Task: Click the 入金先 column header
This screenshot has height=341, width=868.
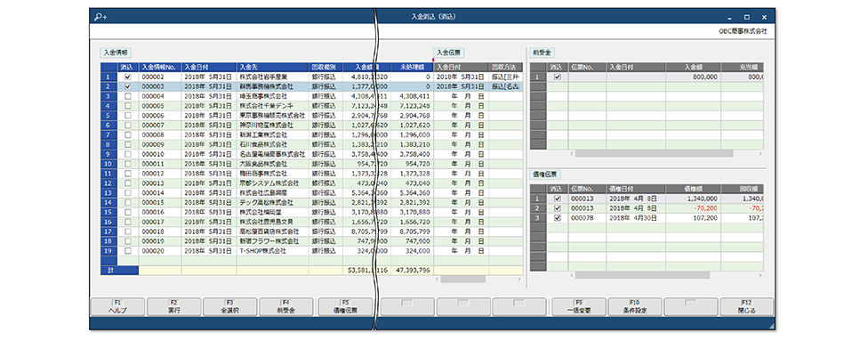Action: click(272, 67)
